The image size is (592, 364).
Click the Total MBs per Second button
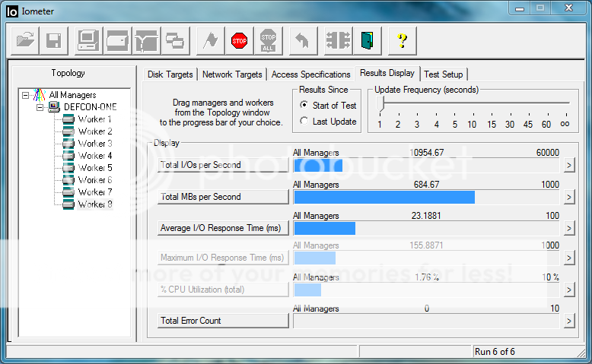(223, 197)
